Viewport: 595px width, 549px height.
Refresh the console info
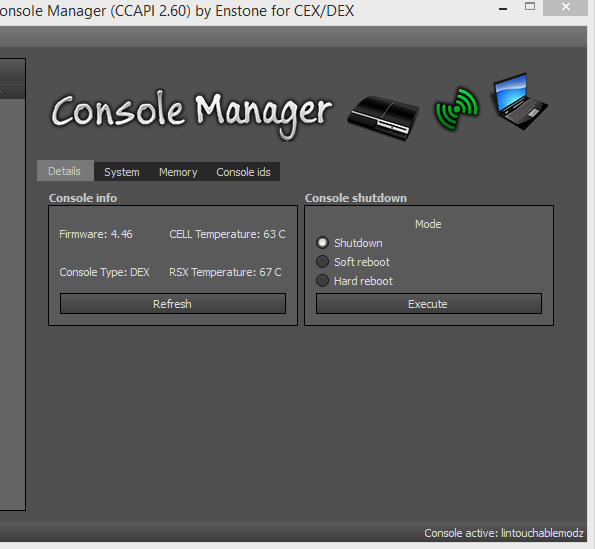(173, 304)
